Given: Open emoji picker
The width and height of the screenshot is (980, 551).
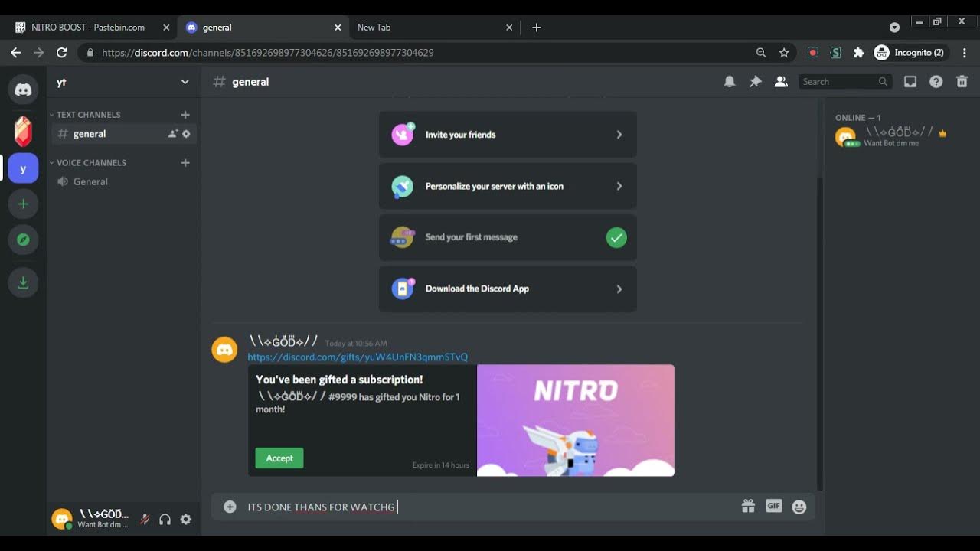Looking at the screenshot, I should [799, 507].
